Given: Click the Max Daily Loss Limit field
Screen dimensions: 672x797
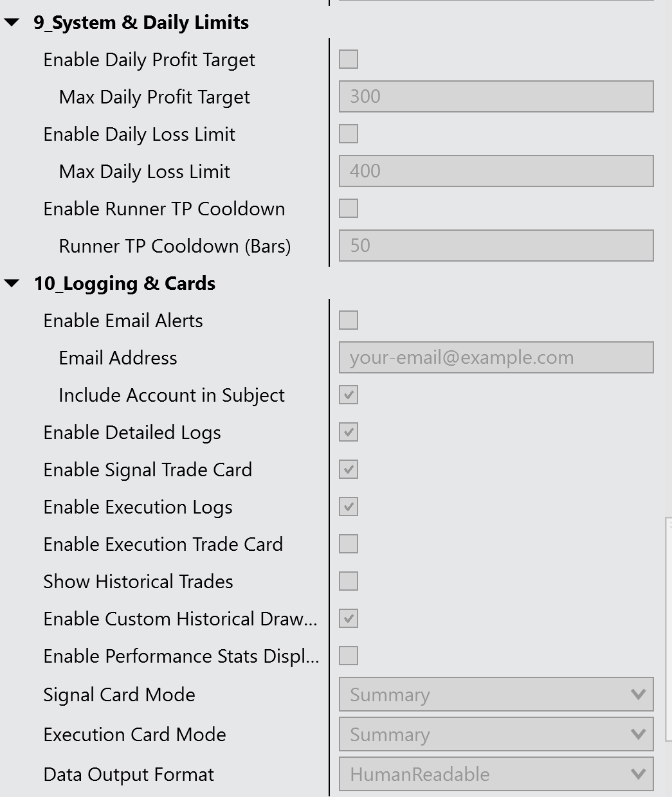Looking at the screenshot, I should pos(496,172).
